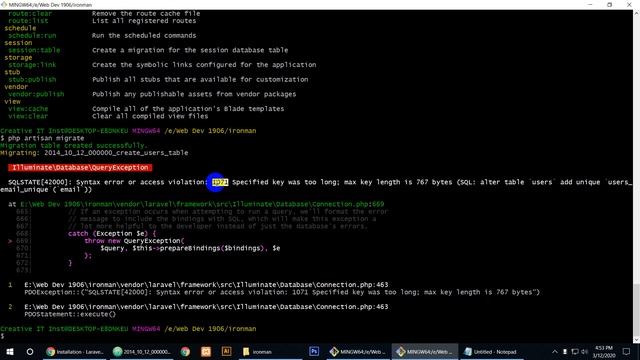
Task: Click the 'route:list' command name
Action: click(x=28, y=20)
